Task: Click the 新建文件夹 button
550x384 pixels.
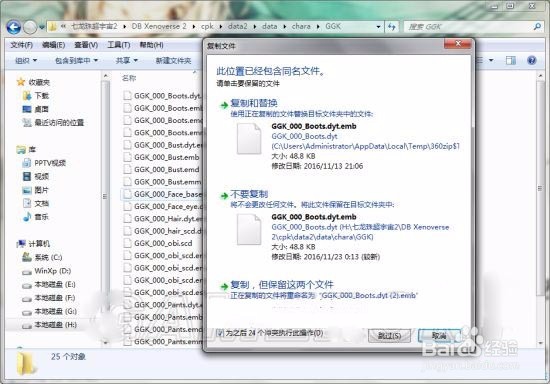Action: click(x=173, y=61)
